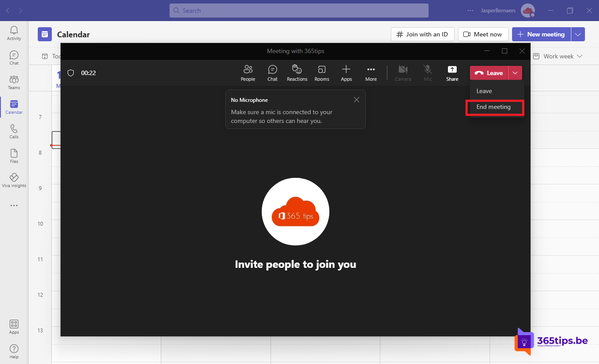This screenshot has height=364, width=599.
Task: Open More actions in meeting toolbar
Action: click(371, 73)
